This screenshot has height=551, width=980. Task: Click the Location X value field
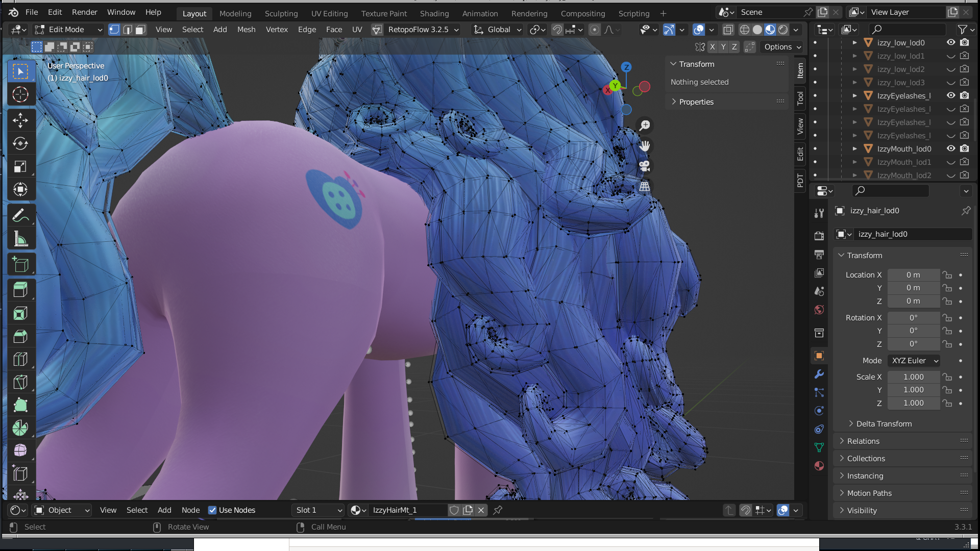point(913,275)
